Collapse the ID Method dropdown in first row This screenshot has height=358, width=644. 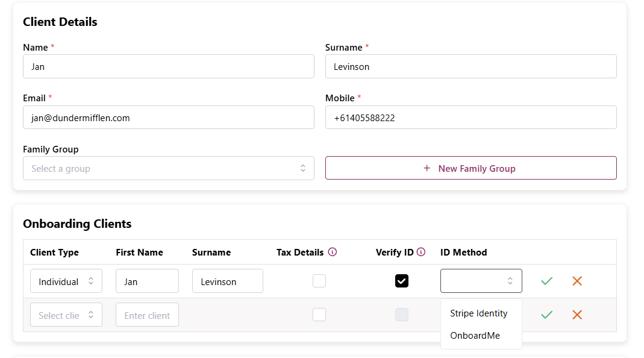[481, 281]
